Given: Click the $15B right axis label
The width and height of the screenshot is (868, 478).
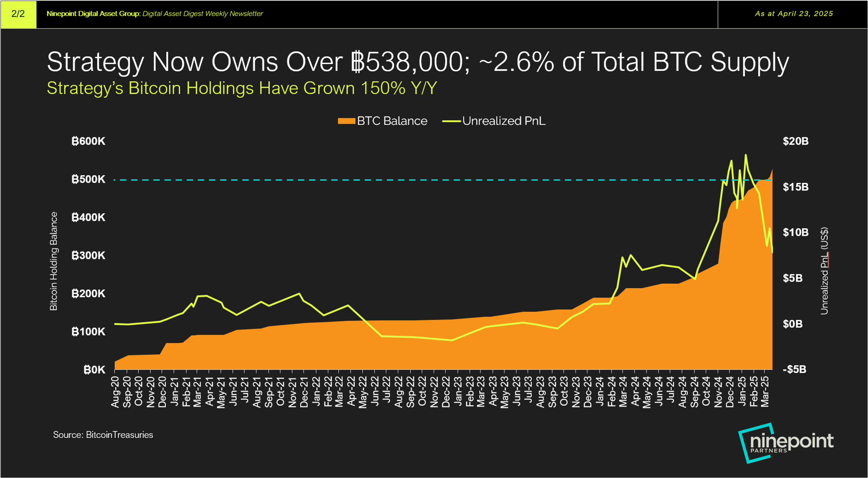Looking at the screenshot, I should [x=796, y=187].
